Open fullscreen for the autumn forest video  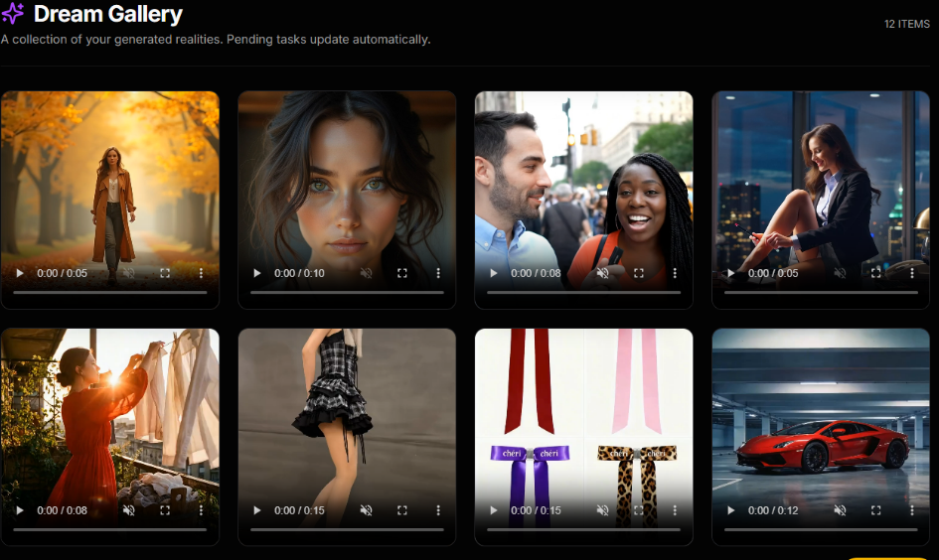point(165,273)
